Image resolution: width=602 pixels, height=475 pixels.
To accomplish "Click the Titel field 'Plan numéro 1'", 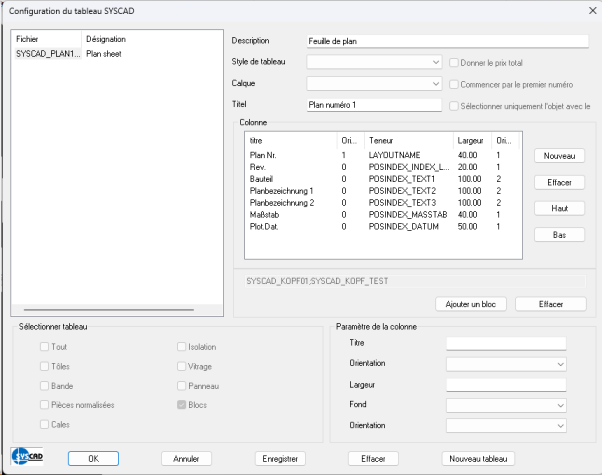I will pos(374,105).
